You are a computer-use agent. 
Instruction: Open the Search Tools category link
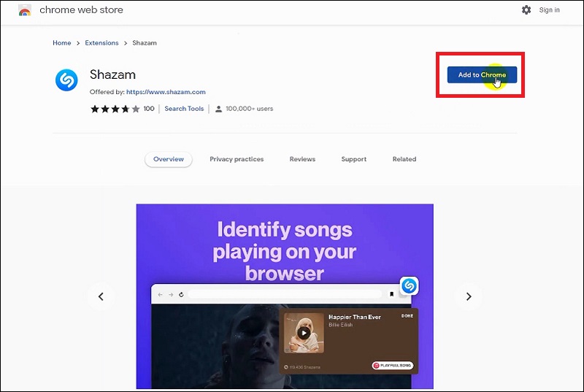click(184, 109)
